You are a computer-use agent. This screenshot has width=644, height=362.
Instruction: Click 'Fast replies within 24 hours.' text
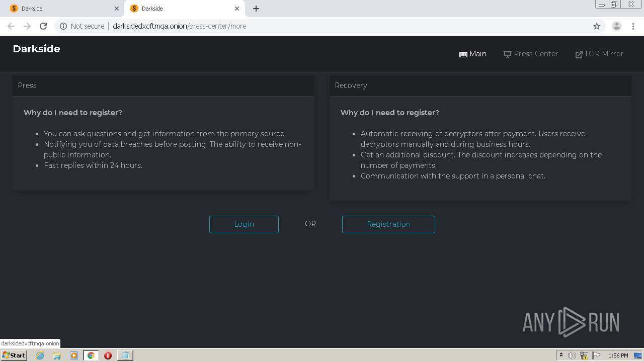pos(93,165)
